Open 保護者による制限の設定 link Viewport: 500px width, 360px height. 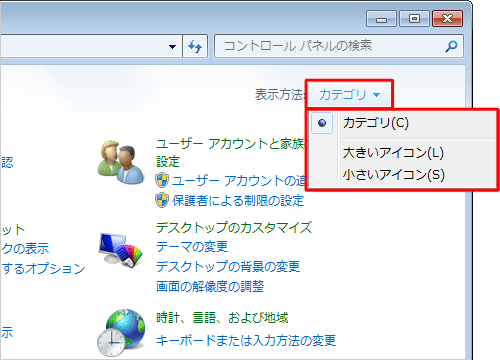tap(238, 201)
